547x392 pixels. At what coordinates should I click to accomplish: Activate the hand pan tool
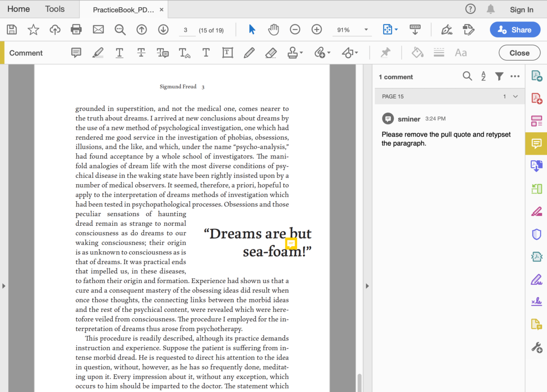coord(273,29)
